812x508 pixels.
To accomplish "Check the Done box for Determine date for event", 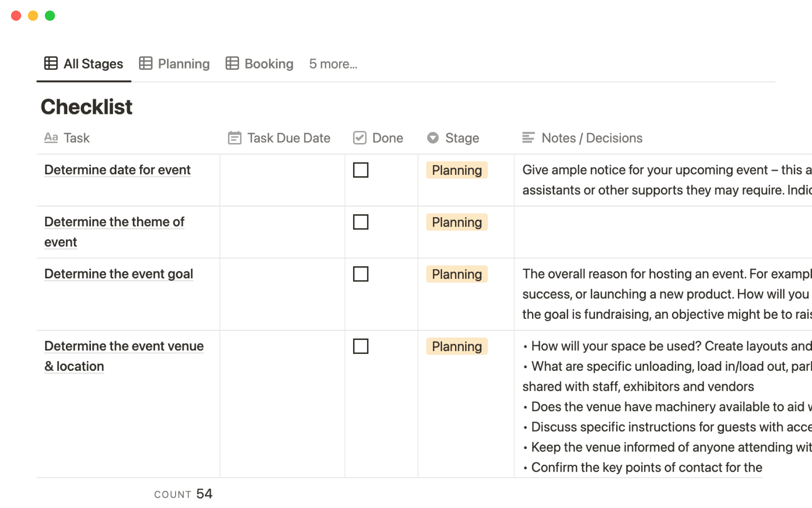I will coord(361,170).
